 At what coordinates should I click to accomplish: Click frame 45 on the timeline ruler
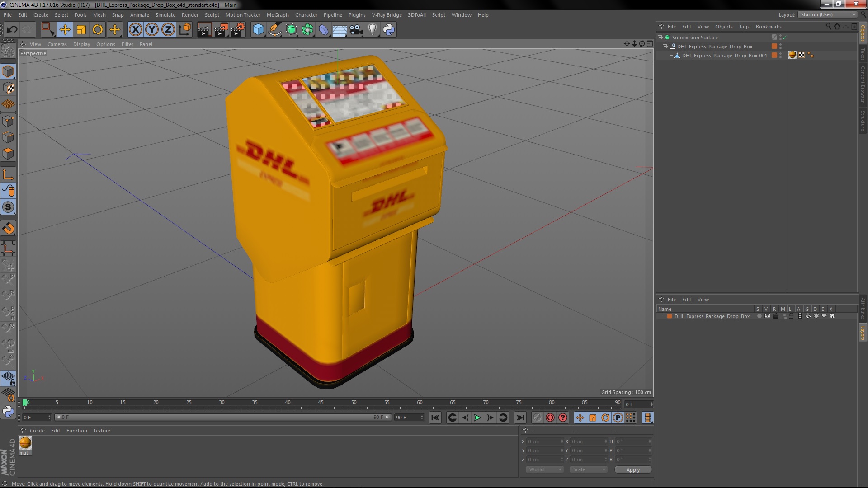click(321, 402)
